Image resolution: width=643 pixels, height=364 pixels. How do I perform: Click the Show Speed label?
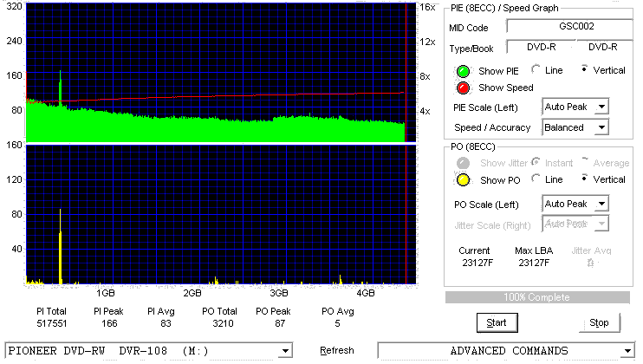[505, 88]
